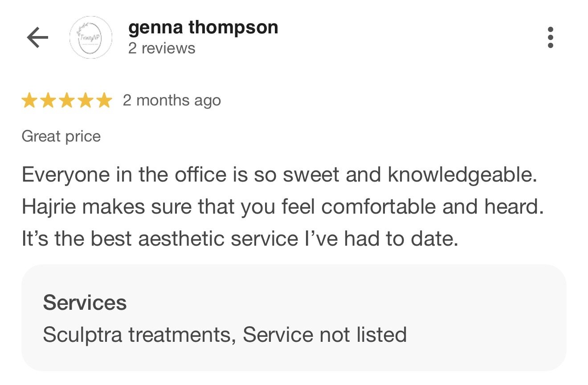Go back using the left arrow
This screenshot has width=588, height=385.
click(x=37, y=38)
